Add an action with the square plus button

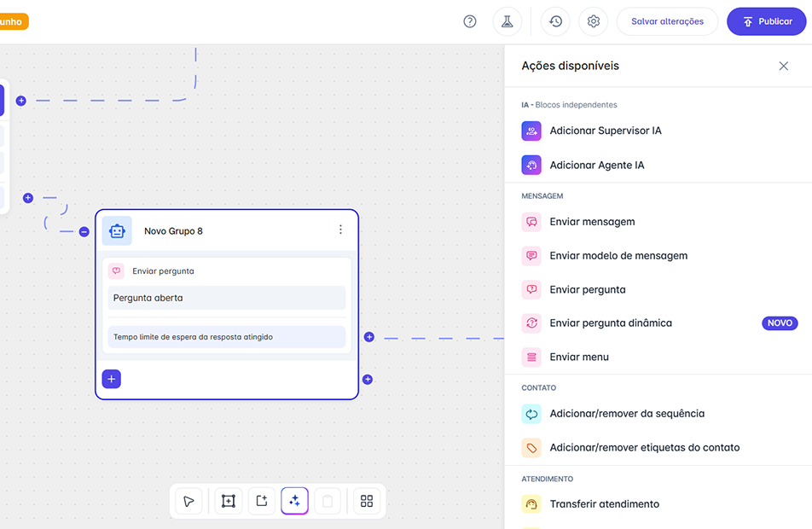(x=112, y=379)
